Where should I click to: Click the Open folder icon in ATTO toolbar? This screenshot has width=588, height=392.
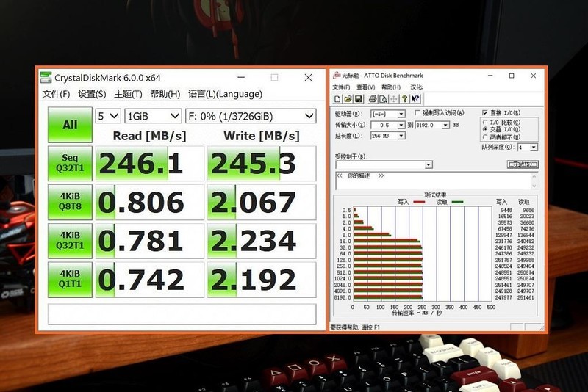click(x=348, y=99)
